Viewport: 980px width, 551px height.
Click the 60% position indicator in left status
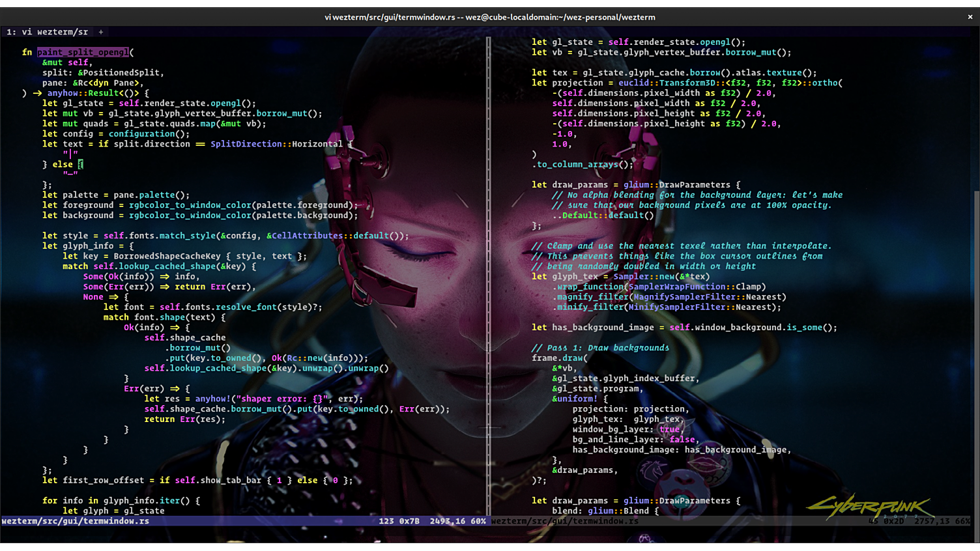click(x=478, y=521)
